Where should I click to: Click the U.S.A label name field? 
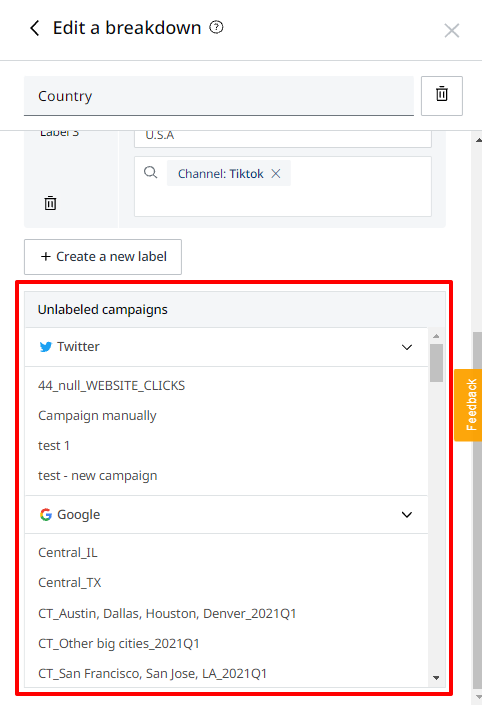coord(283,138)
